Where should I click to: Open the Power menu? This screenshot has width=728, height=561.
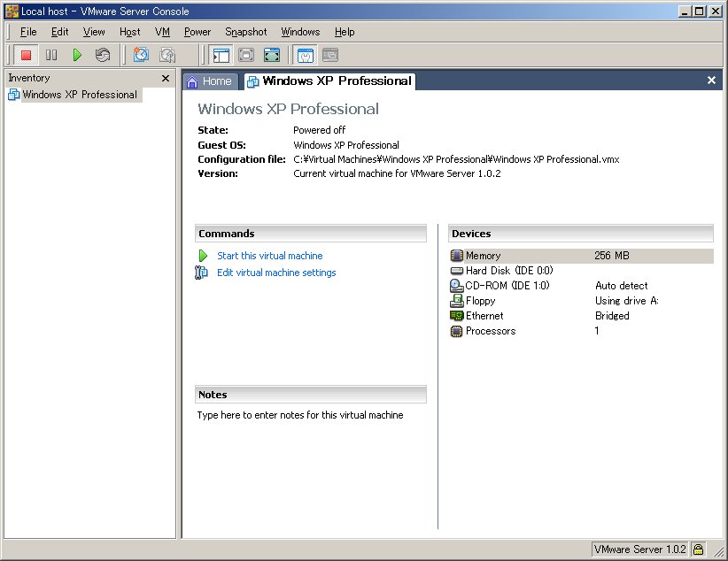pos(197,32)
